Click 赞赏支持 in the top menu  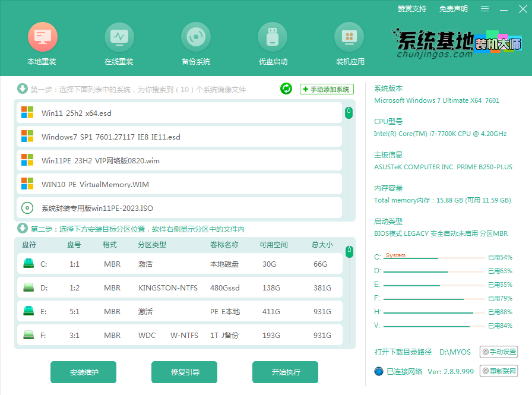point(412,9)
